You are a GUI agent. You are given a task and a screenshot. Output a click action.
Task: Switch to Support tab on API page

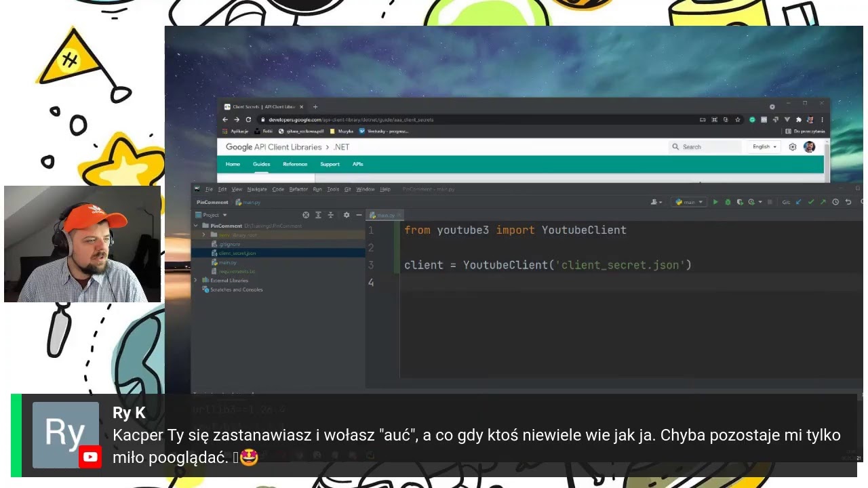pos(330,164)
